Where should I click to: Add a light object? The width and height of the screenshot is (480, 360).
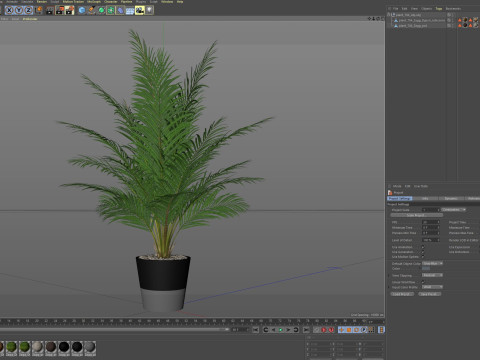[149, 10]
